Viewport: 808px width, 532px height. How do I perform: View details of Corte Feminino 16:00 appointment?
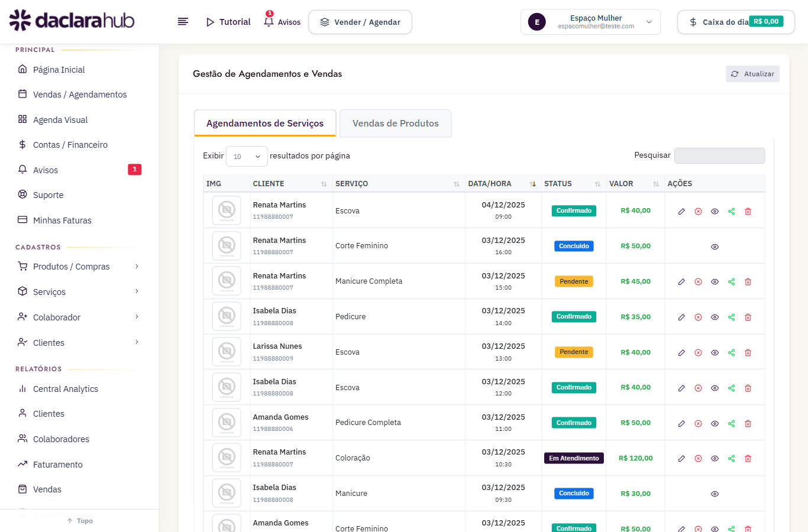coord(715,246)
